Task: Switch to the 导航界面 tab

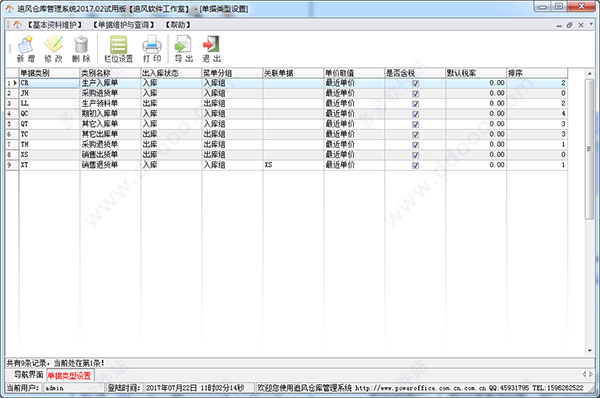Action: tap(28, 375)
